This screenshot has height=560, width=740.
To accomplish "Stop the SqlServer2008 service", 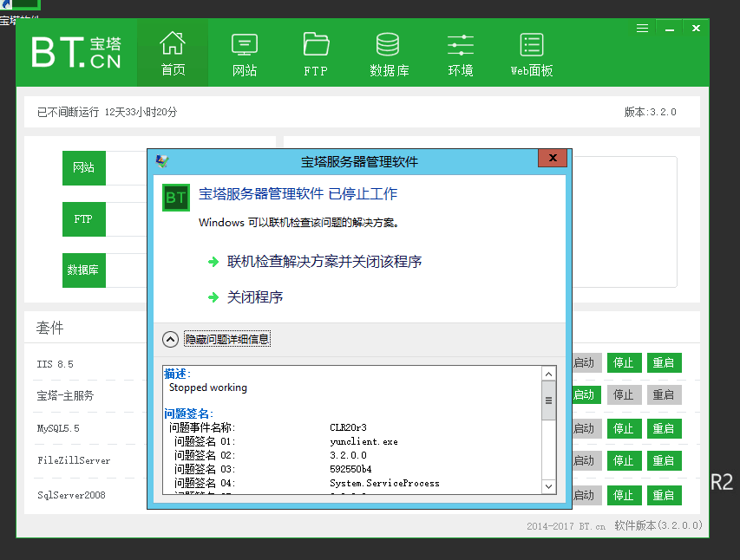I will point(624,495).
